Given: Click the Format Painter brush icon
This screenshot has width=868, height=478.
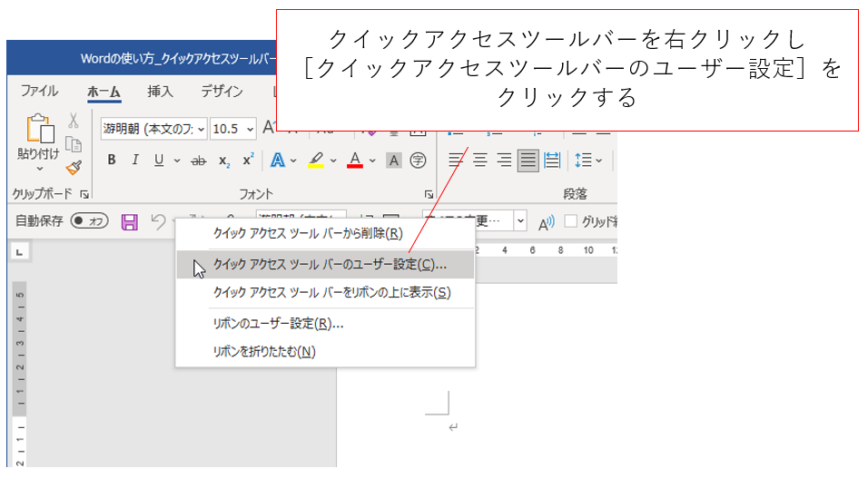Looking at the screenshot, I should (x=74, y=167).
